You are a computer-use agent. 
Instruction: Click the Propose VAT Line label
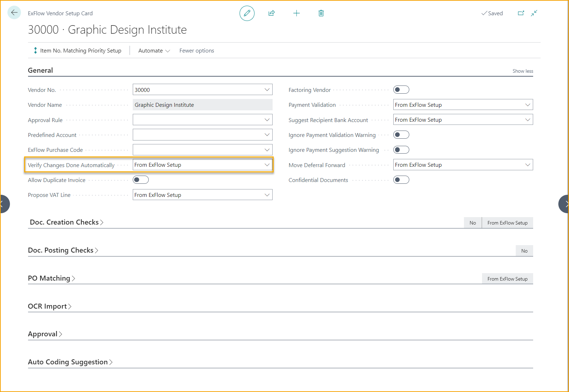[49, 195]
